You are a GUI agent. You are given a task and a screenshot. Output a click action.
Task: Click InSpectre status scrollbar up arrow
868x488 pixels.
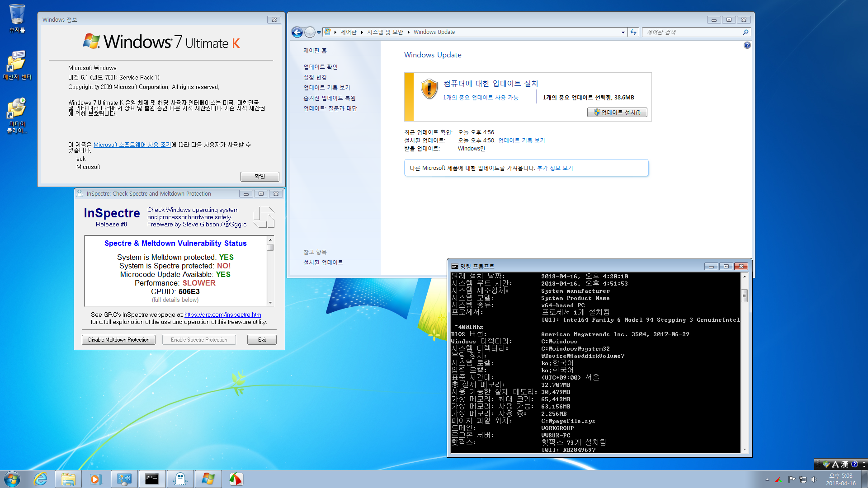(x=270, y=240)
